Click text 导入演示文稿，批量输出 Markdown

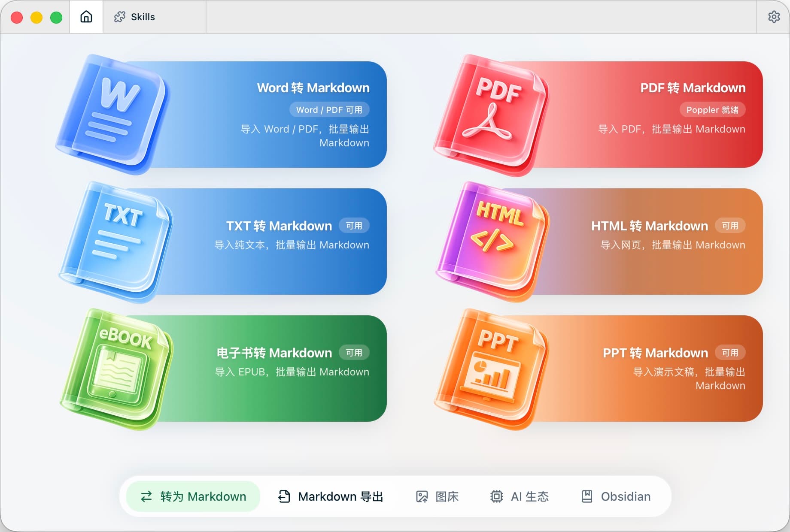point(689,379)
